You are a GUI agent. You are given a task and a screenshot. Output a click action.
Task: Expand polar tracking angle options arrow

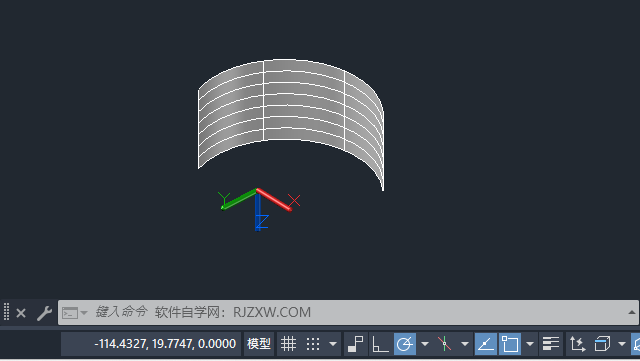(425, 344)
